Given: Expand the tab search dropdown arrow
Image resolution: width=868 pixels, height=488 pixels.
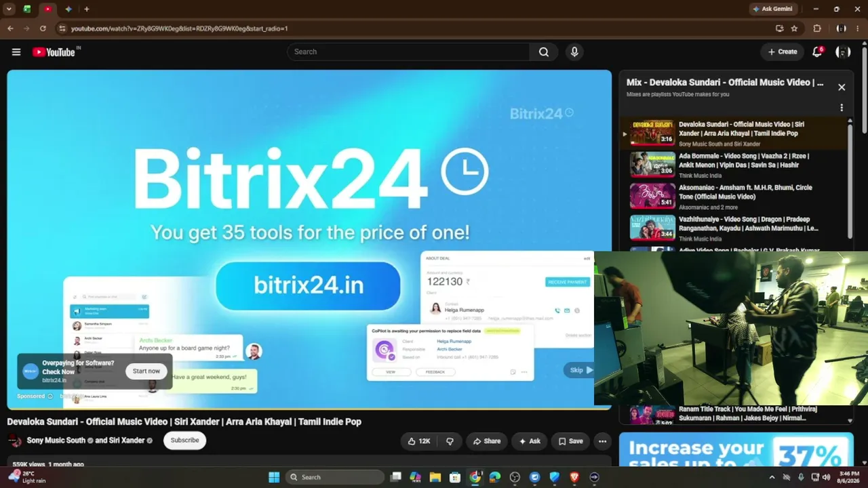Looking at the screenshot, I should (x=9, y=9).
